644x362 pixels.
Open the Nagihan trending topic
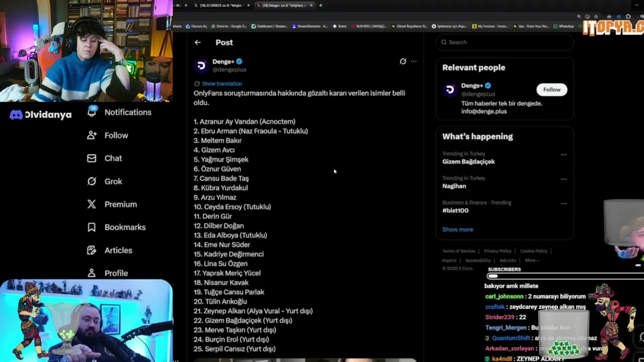(x=454, y=186)
